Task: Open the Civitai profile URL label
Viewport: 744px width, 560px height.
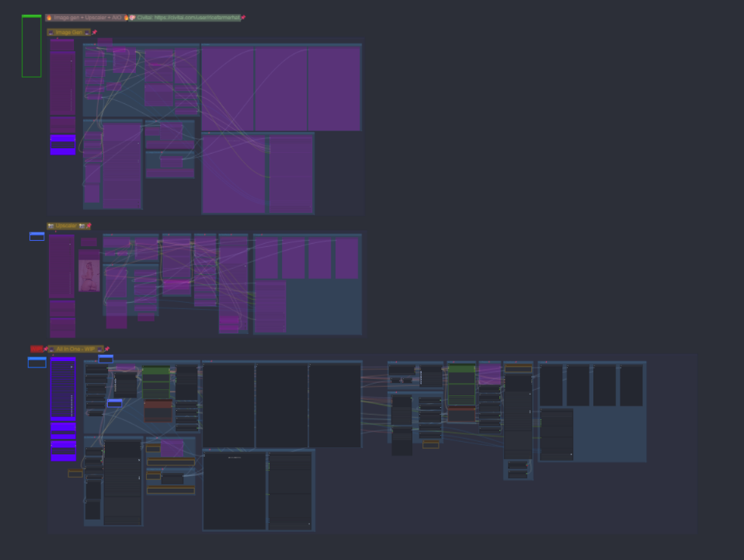Action: pyautogui.click(x=185, y=18)
